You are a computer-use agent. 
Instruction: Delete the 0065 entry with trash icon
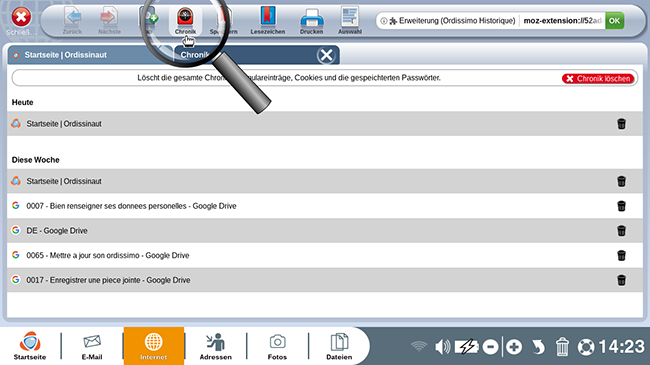click(x=621, y=256)
